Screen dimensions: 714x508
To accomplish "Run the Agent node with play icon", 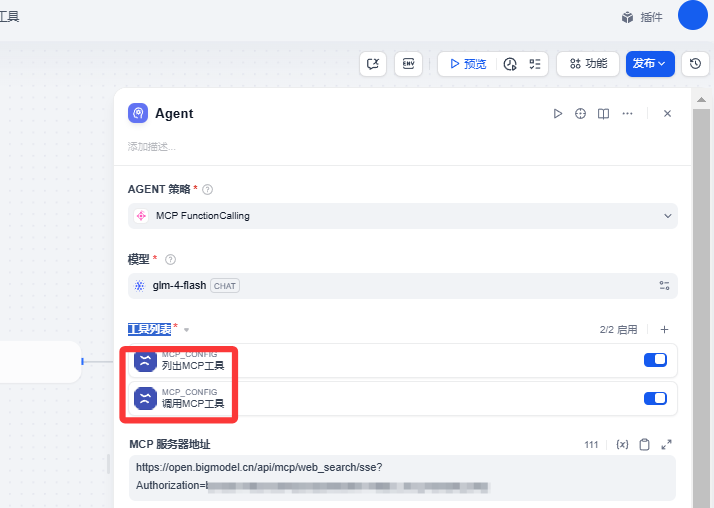I will tap(557, 113).
